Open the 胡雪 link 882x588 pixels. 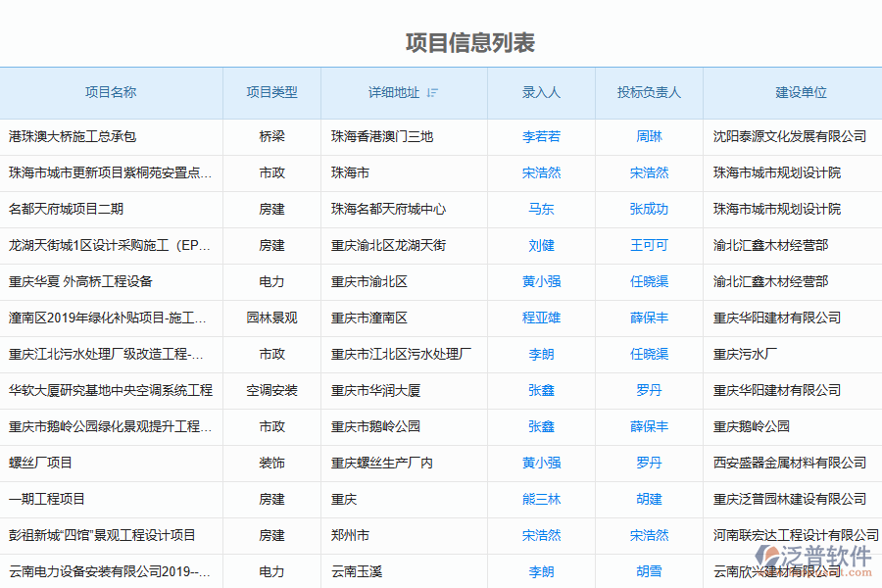coord(649,572)
